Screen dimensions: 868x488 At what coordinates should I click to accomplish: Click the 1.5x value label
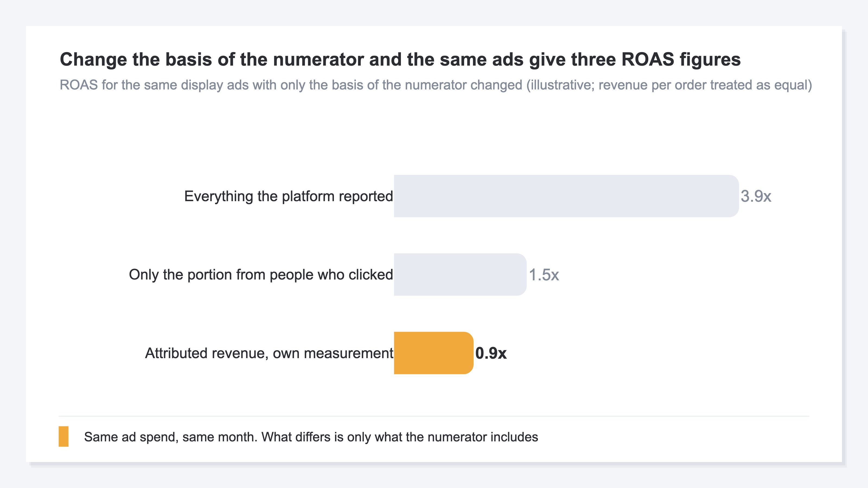tap(544, 274)
